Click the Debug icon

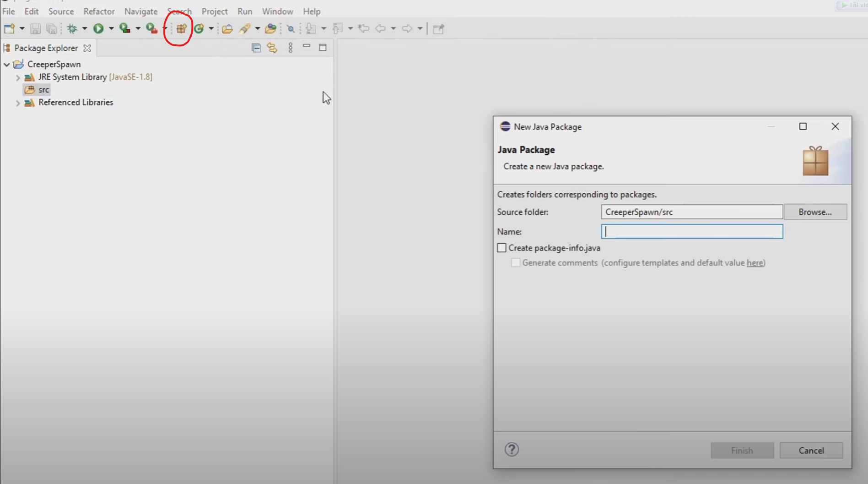[x=73, y=28]
